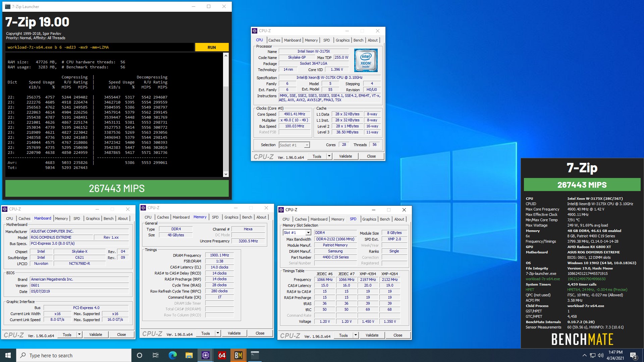Viewport: 644px width, 362px height.
Task: Click Close in the CPU window
Action: pos(371,156)
